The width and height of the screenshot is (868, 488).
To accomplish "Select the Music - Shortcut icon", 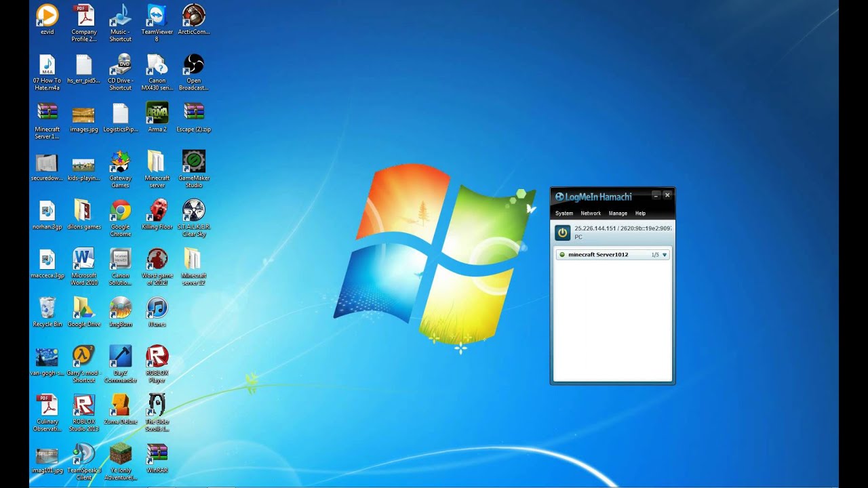I will [121, 15].
